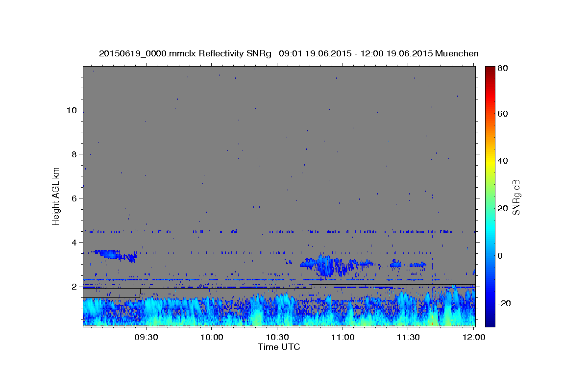588x392 pixels.
Task: Click the 'Time UTC' axis label
Action: [279, 347]
